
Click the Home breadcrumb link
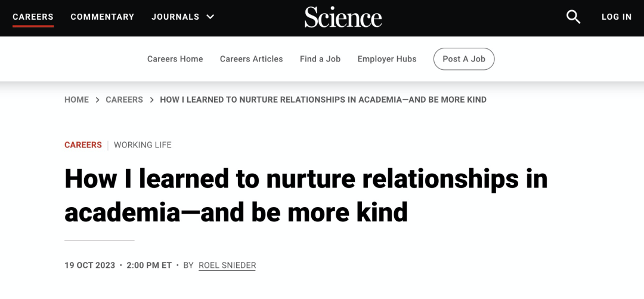tap(76, 100)
